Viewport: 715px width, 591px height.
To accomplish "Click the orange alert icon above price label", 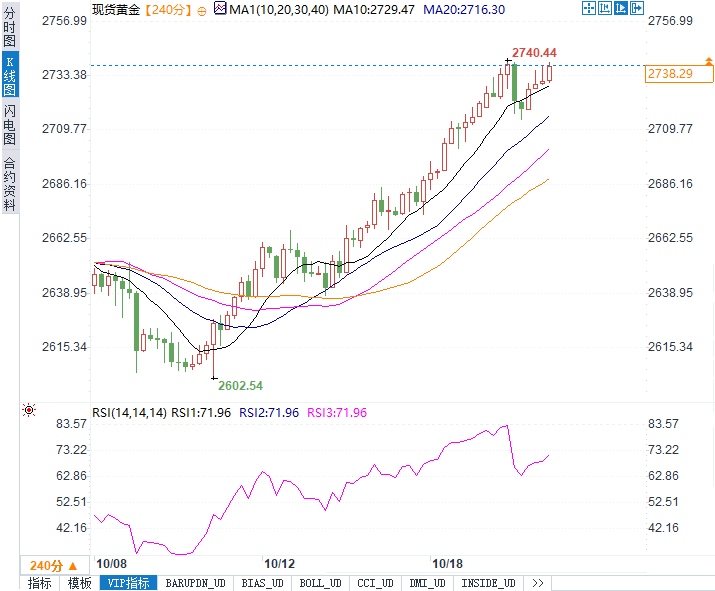I will point(708,61).
